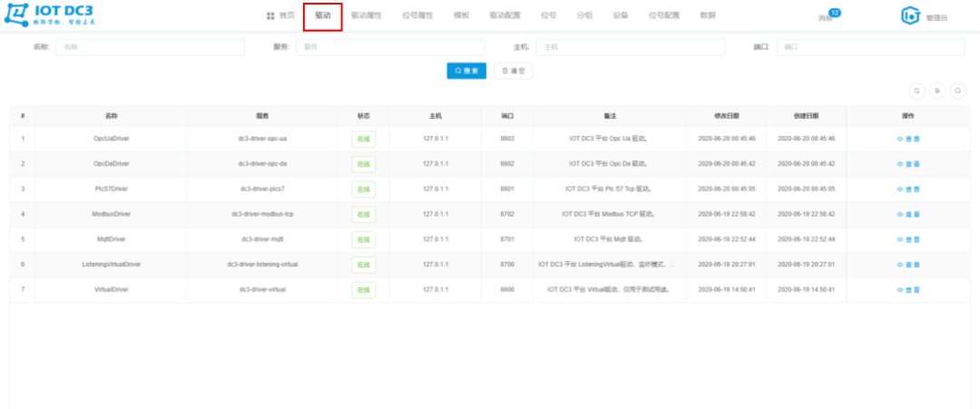View the ListeningVirtualDriver row via 查看
The width and height of the screenshot is (980, 409).
908,265
